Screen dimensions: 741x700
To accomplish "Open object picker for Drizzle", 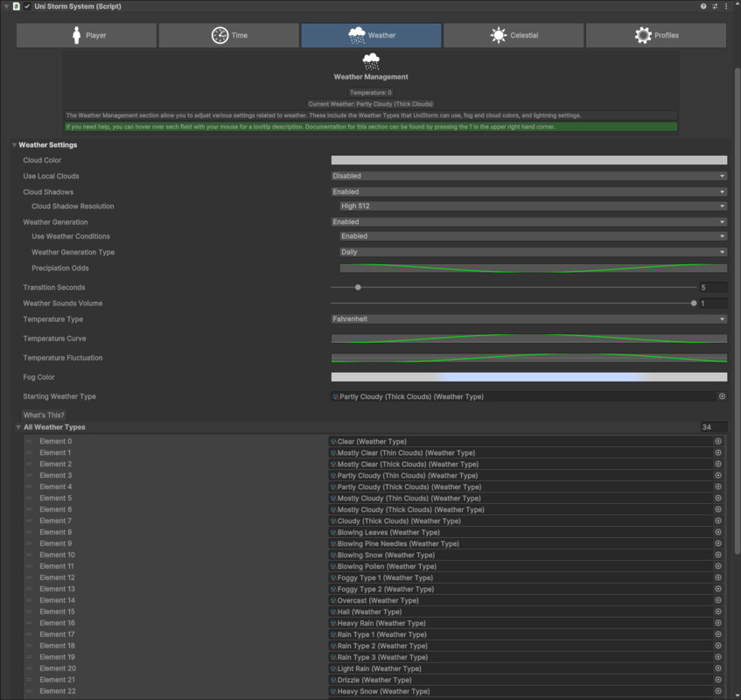I will [x=718, y=679].
